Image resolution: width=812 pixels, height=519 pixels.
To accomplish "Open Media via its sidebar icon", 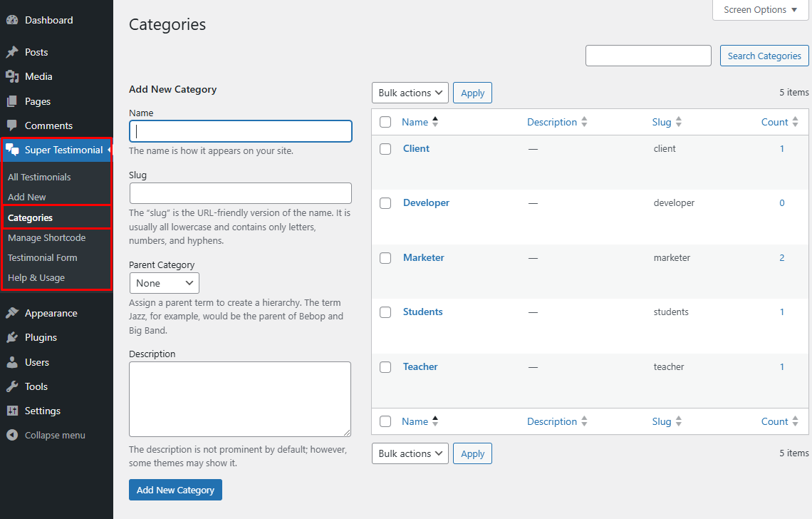I will (x=12, y=76).
